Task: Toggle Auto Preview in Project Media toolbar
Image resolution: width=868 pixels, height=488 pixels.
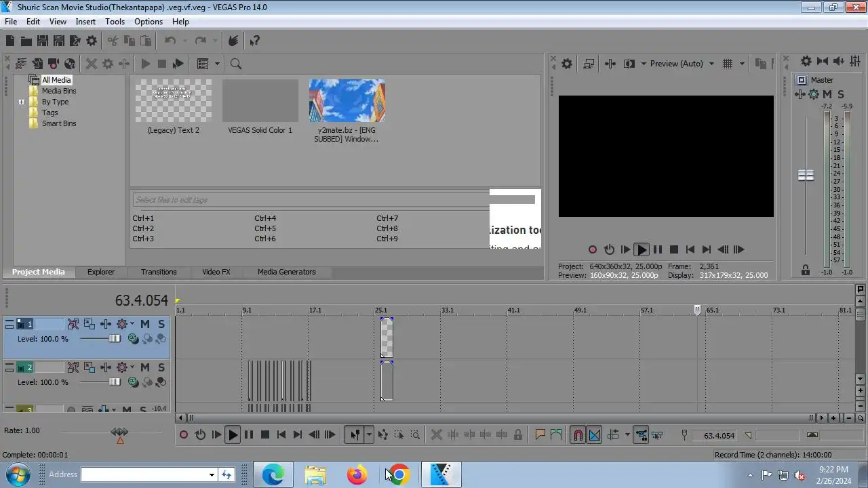Action: [x=178, y=64]
